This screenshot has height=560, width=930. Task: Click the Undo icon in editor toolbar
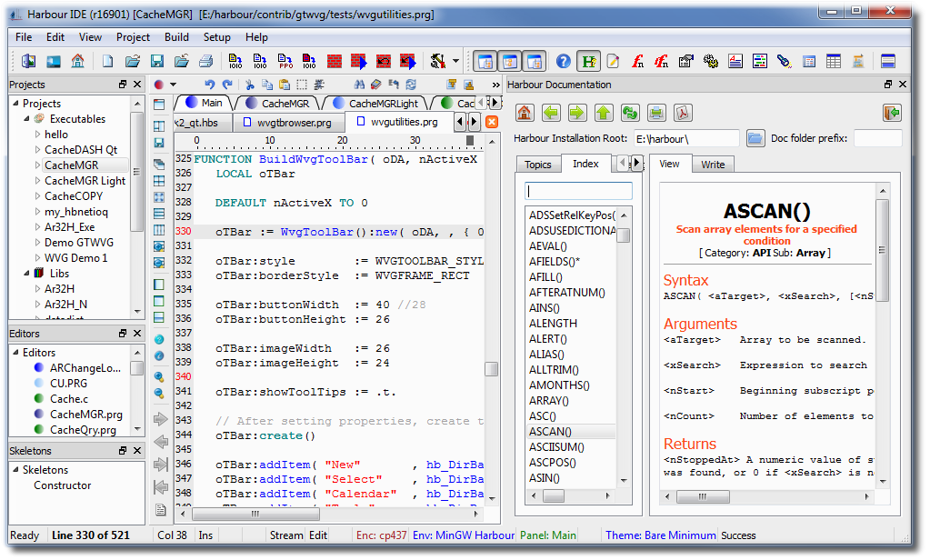pos(211,85)
